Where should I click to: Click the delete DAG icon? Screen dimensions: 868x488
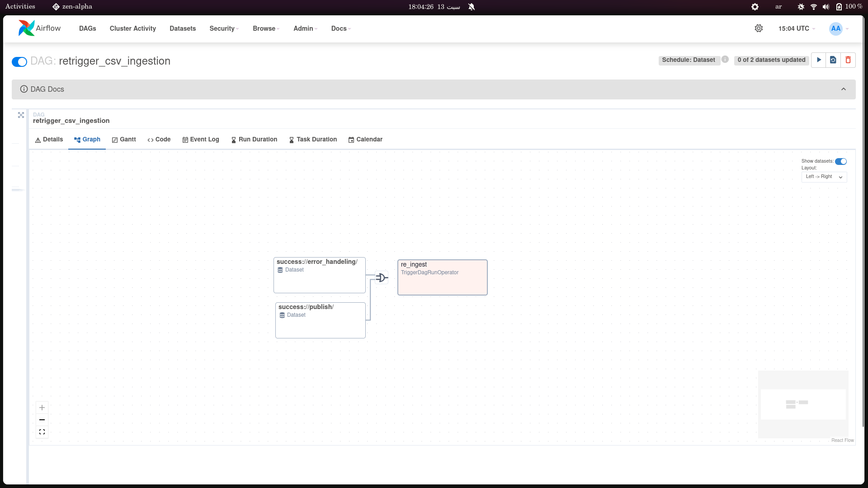pyautogui.click(x=848, y=60)
